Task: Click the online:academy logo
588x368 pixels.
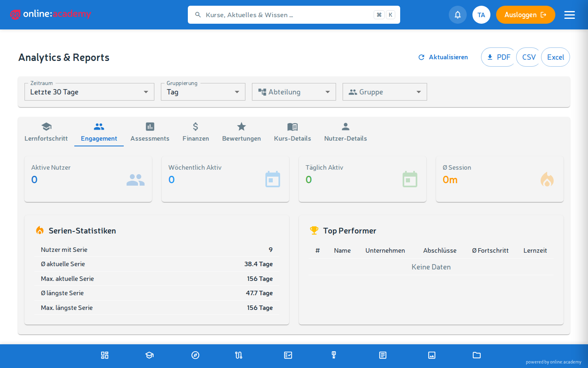Action: click(51, 14)
